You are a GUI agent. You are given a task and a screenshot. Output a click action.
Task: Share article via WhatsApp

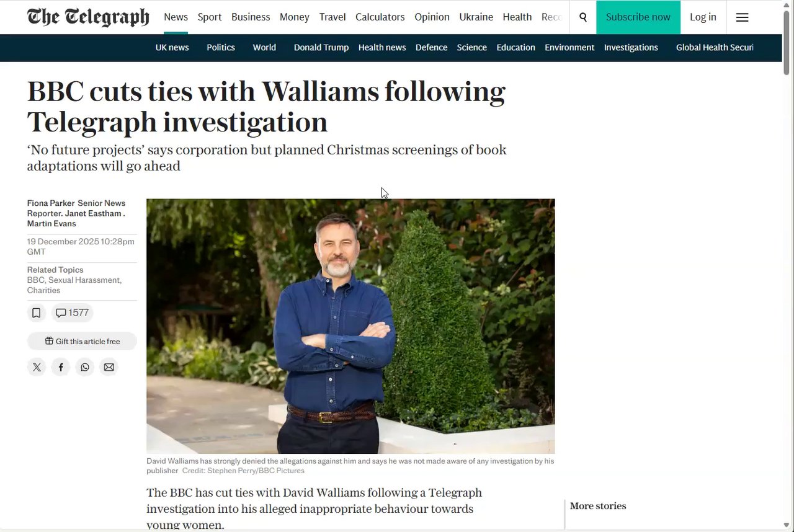(x=85, y=367)
